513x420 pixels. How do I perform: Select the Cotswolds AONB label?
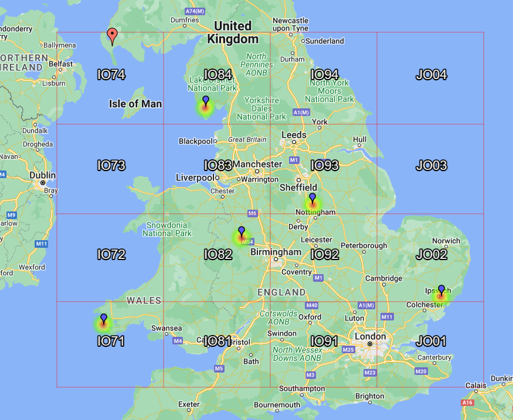tap(278, 317)
